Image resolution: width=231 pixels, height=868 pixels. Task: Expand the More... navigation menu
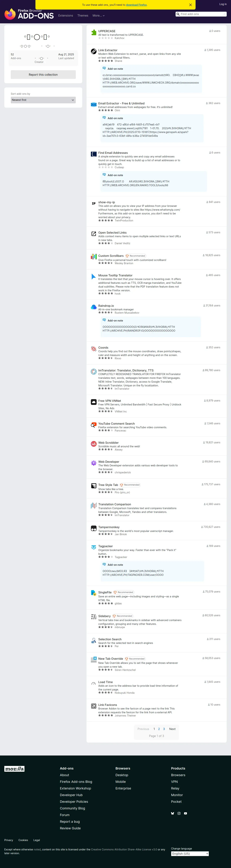[98, 15]
